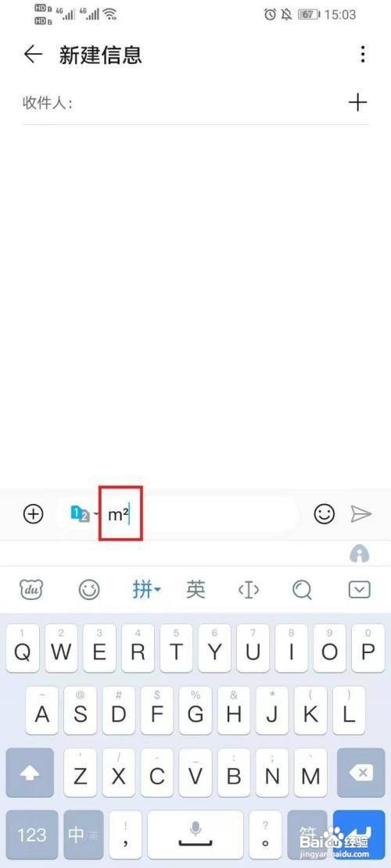Activate the cursor move tool
The width and height of the screenshot is (391, 868).
click(249, 590)
